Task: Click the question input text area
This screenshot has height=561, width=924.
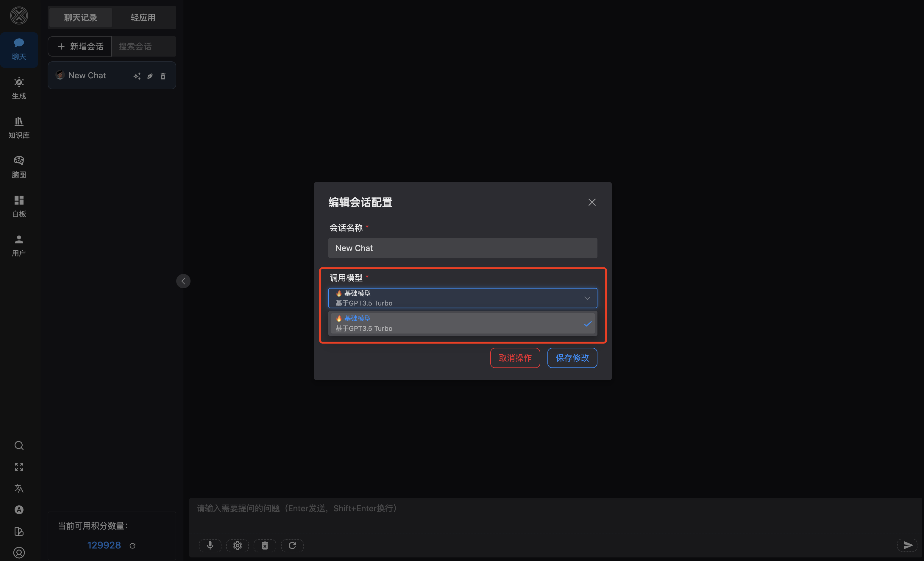Action: tap(555, 516)
